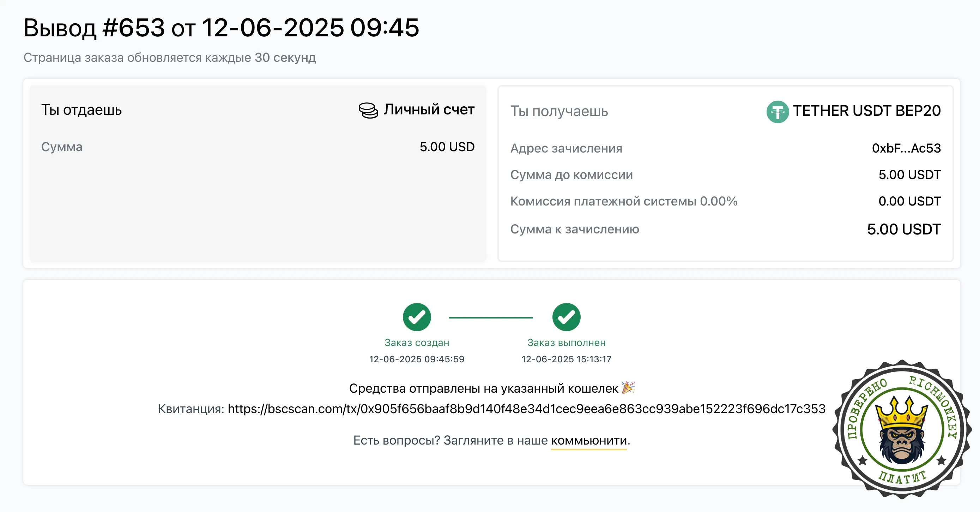Click the green checkmark above Заказ создан
The image size is (980, 512).
417,317
